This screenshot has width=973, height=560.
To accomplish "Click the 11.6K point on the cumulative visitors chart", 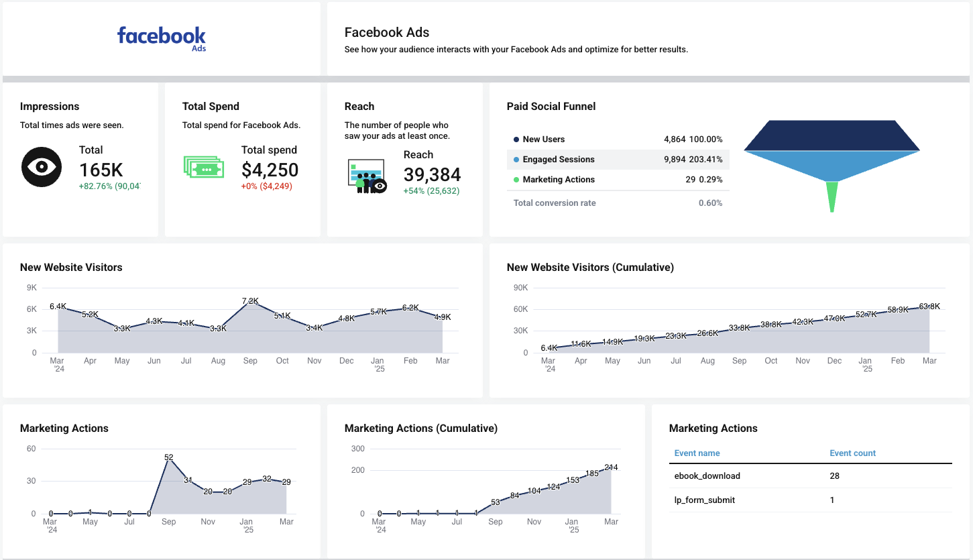I will pyautogui.click(x=581, y=344).
